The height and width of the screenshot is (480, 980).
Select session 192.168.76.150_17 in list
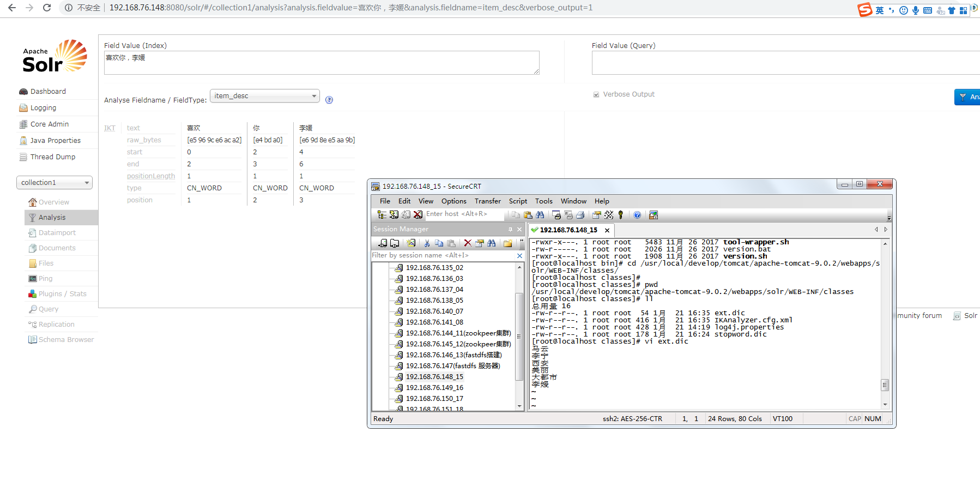(434, 398)
